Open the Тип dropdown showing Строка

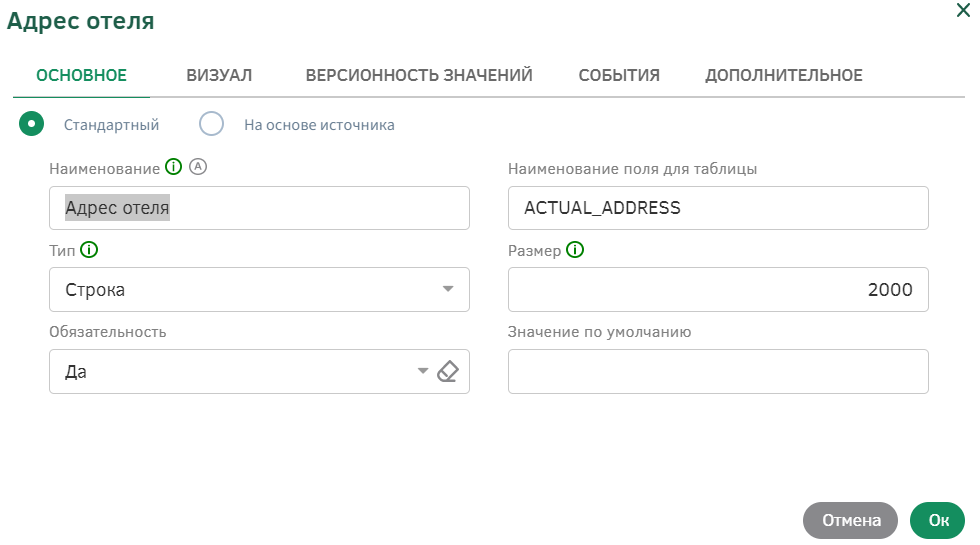[x=259, y=289]
